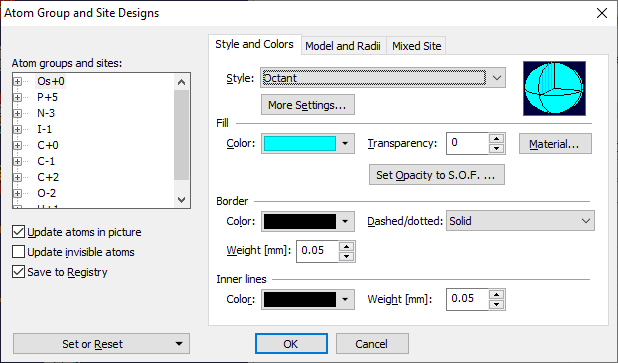618x363 pixels.
Task: Decrease Border Weight with down arrow
Action: (346, 256)
